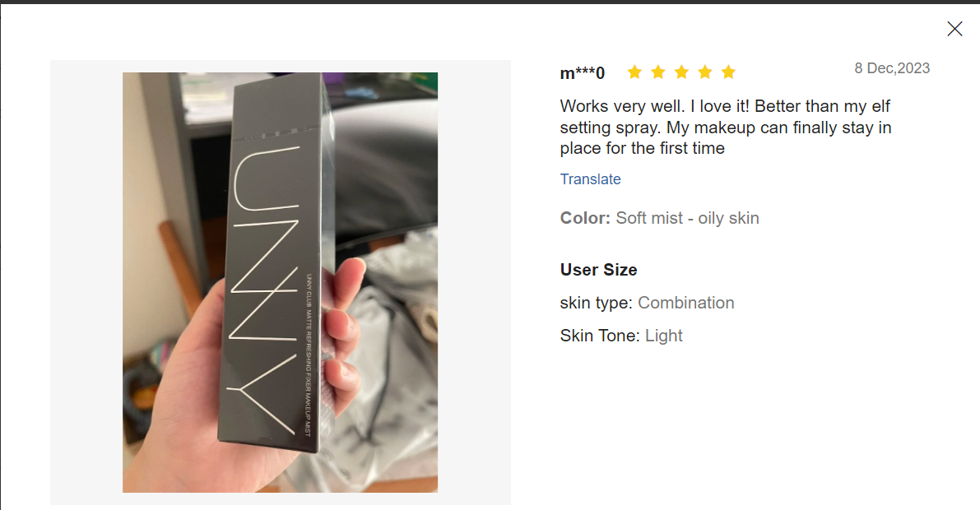This screenshot has width=980, height=510.
Task: Select the third yellow rating star
Action: (x=681, y=72)
